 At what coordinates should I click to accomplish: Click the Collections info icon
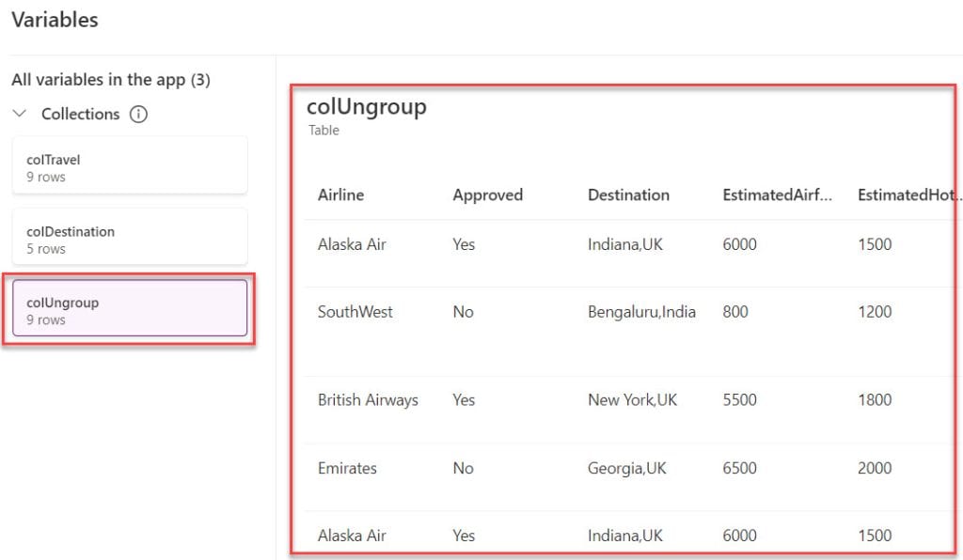pyautogui.click(x=138, y=114)
